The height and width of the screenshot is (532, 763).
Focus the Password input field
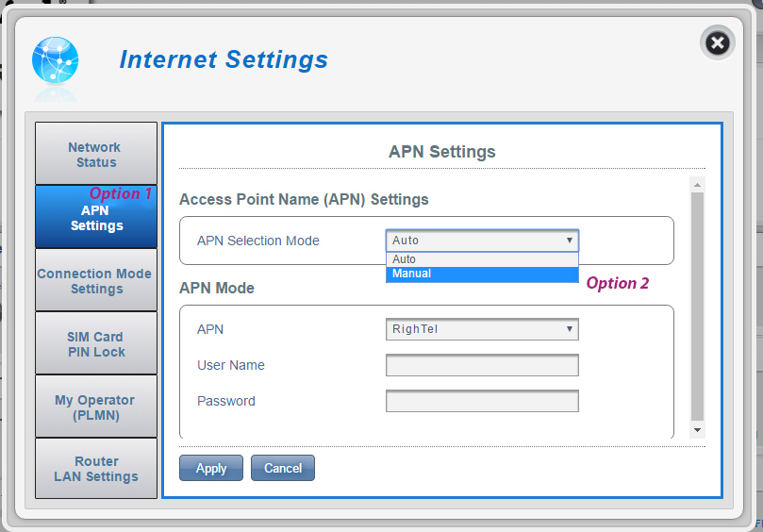(x=482, y=401)
